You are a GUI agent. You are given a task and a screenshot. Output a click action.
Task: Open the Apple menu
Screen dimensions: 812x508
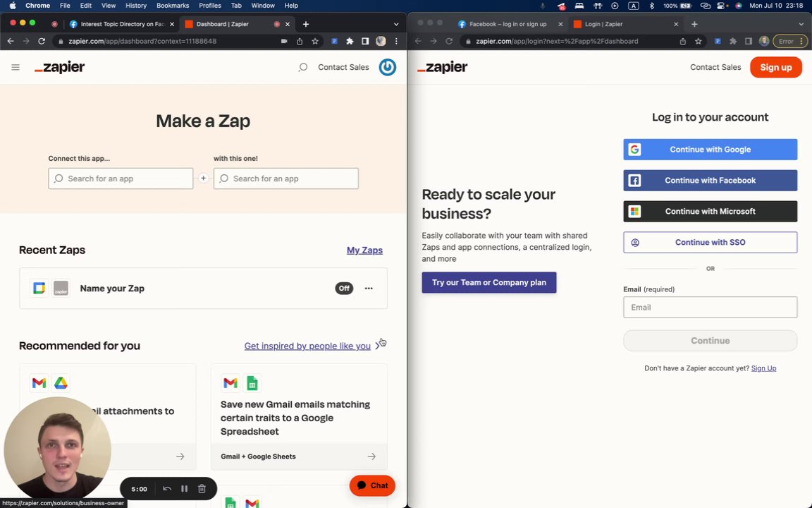click(12, 5)
